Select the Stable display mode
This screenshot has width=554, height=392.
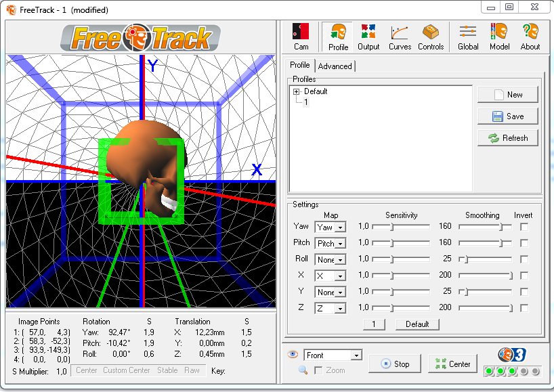[167, 370]
